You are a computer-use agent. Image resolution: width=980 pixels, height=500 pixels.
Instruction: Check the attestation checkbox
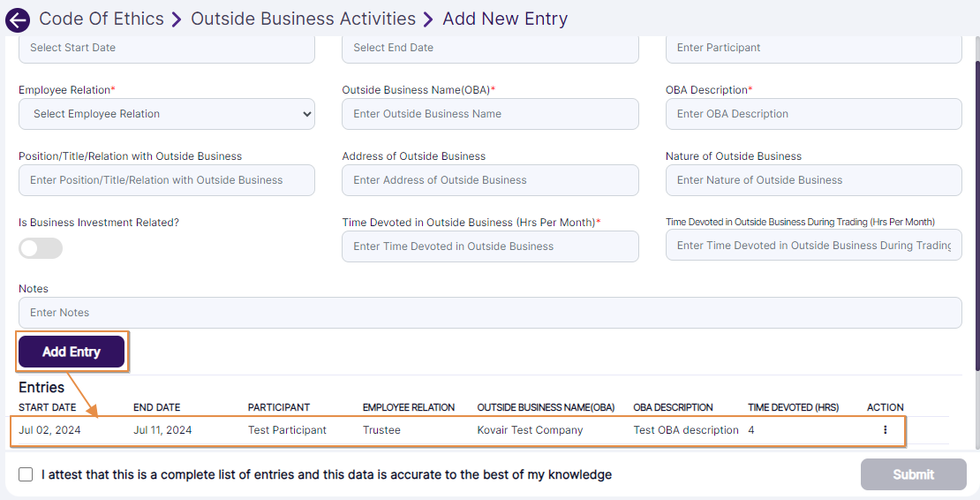pyautogui.click(x=26, y=474)
